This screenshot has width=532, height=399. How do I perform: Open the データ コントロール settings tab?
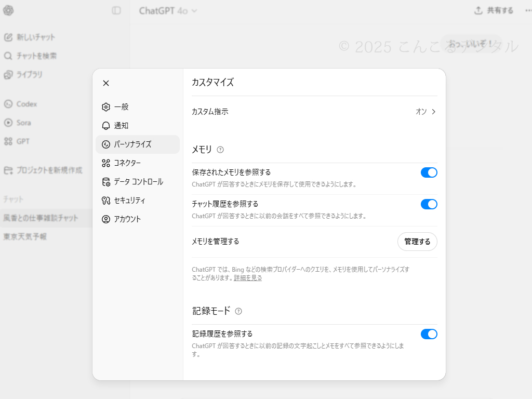coord(138,182)
